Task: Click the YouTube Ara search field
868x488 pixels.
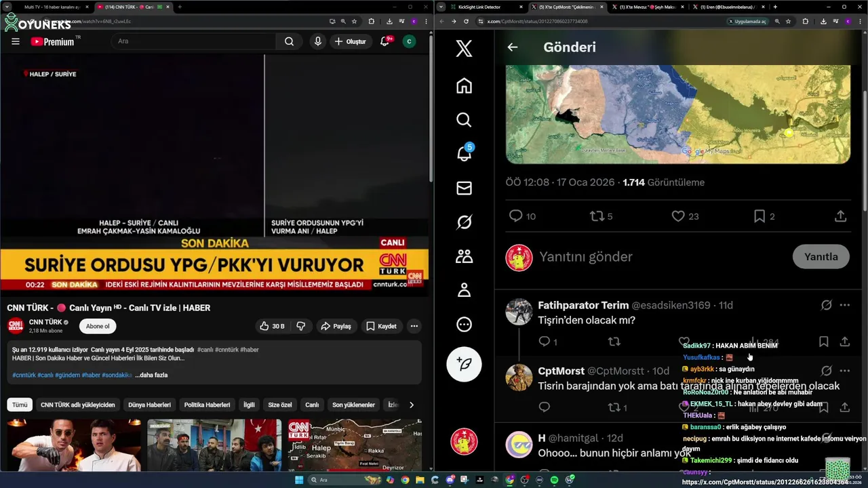Action: [193, 41]
